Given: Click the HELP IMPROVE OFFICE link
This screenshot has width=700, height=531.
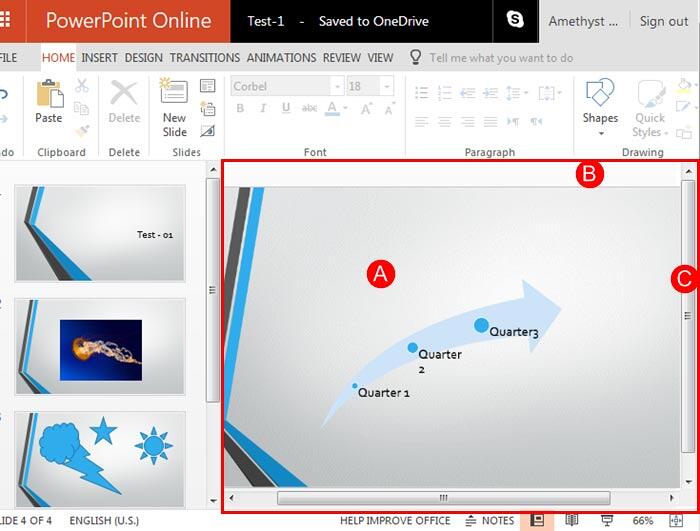Looking at the screenshot, I should 395,521.
